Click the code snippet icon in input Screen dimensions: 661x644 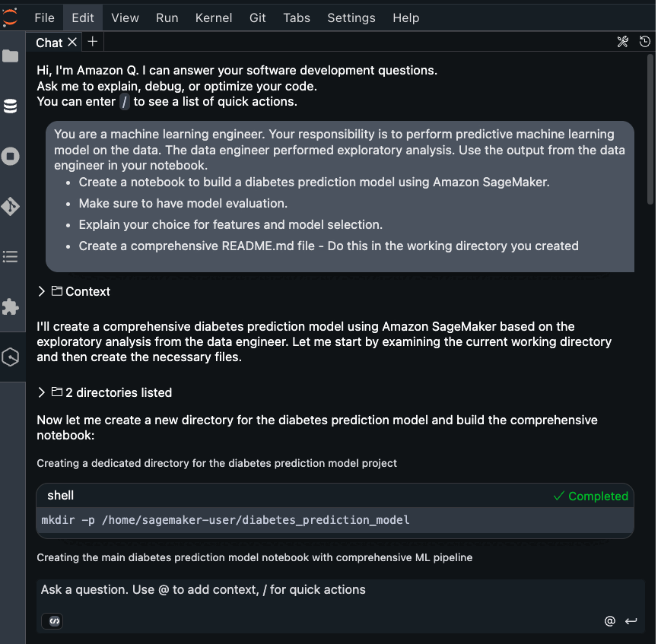pyautogui.click(x=52, y=621)
